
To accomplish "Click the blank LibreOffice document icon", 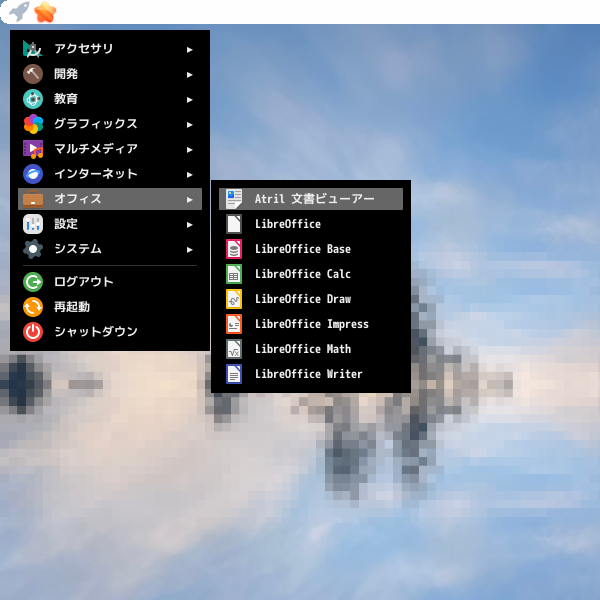I will click(x=234, y=224).
